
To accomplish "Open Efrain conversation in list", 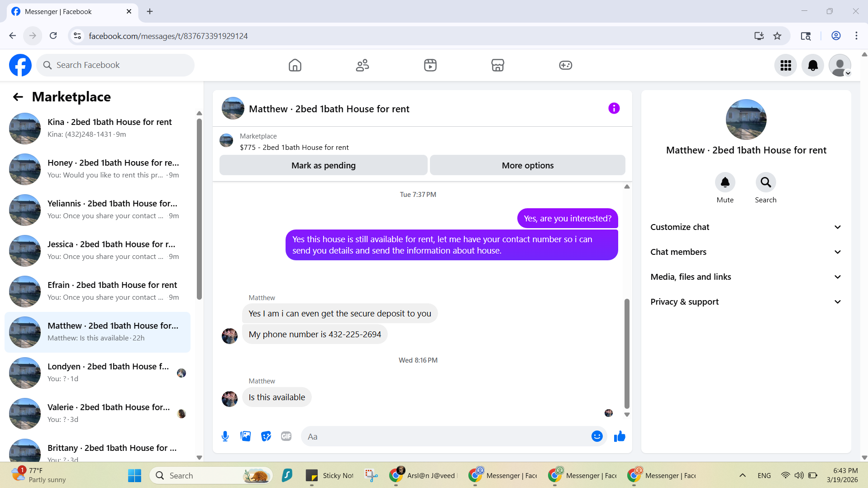I will click(97, 292).
